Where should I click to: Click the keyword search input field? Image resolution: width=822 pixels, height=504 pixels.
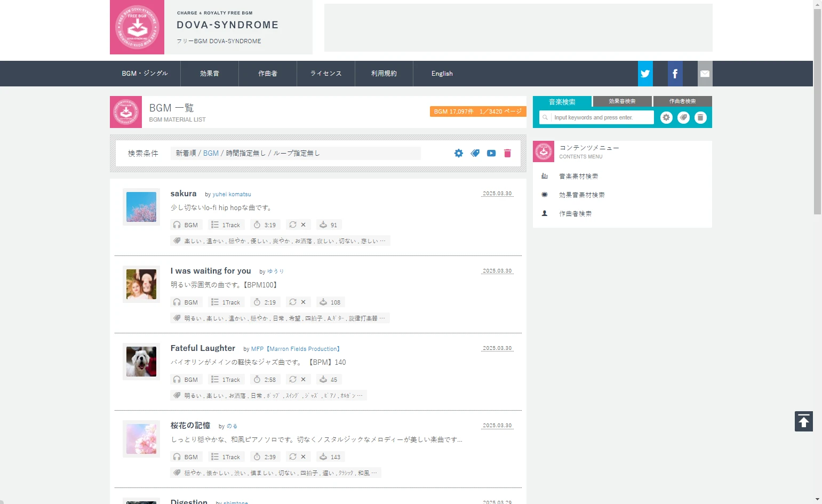pos(601,117)
